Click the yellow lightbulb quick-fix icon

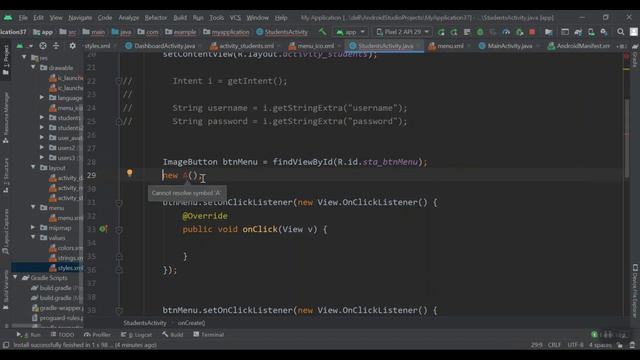tap(129, 173)
